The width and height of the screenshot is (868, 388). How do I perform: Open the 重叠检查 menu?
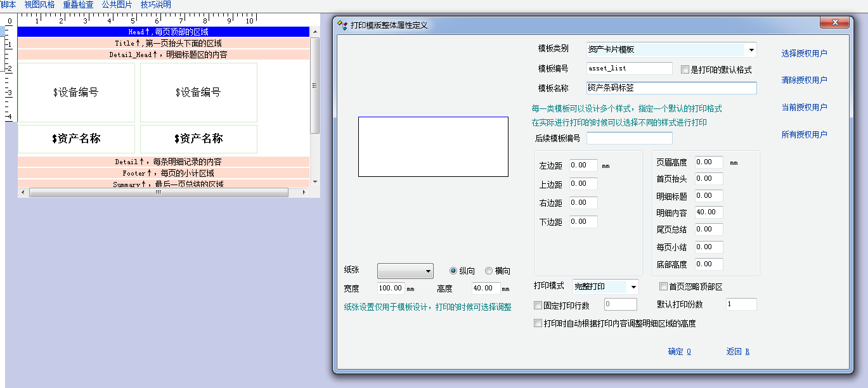click(x=78, y=4)
